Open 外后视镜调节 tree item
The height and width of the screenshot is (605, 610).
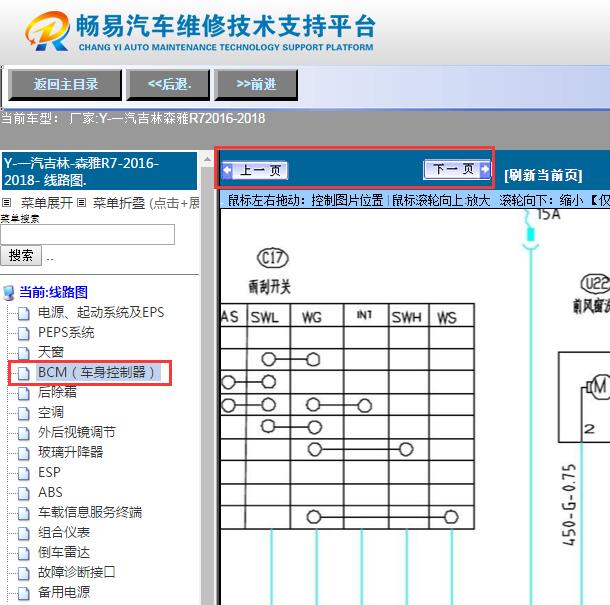coord(77,432)
